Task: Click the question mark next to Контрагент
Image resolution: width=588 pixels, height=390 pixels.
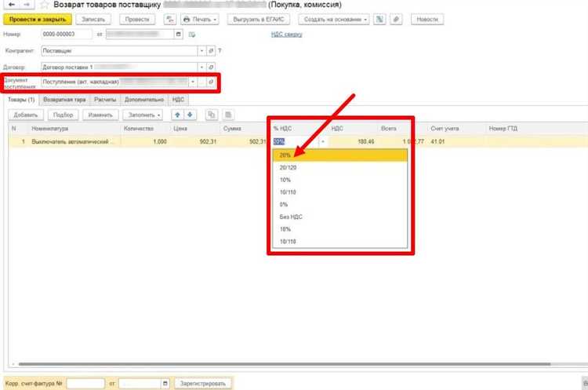Action: [220, 51]
